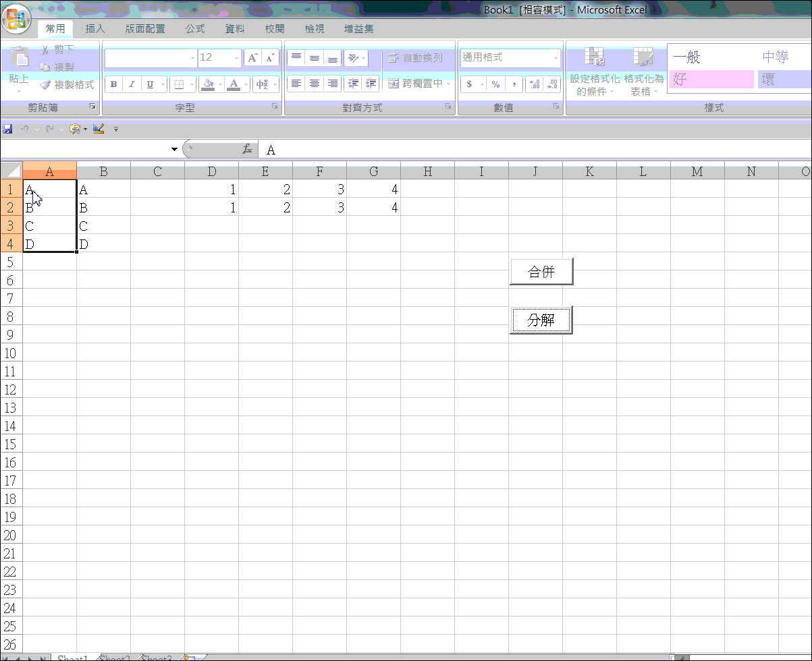Switch to the 公式 (Formulas) tab
Viewport: 812px width, 661px height.
(195, 29)
